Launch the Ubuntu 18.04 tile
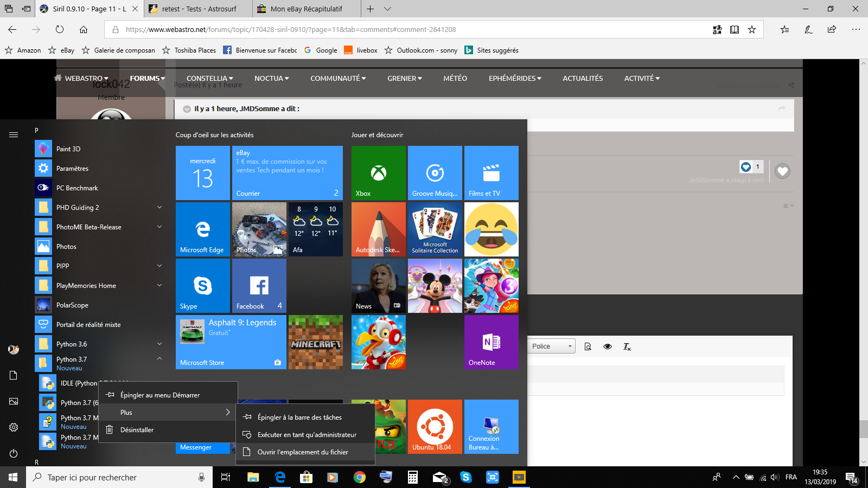The width and height of the screenshot is (868, 488). pyautogui.click(x=435, y=427)
